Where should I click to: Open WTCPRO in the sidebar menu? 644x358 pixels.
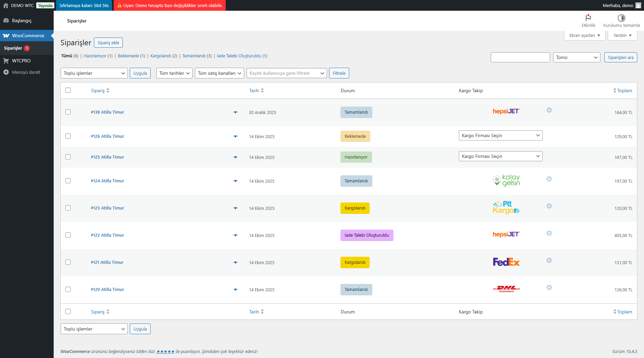click(x=21, y=61)
